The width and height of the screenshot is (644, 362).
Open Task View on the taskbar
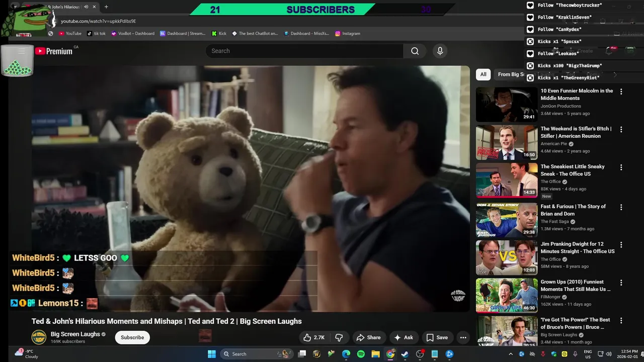pos(302,354)
